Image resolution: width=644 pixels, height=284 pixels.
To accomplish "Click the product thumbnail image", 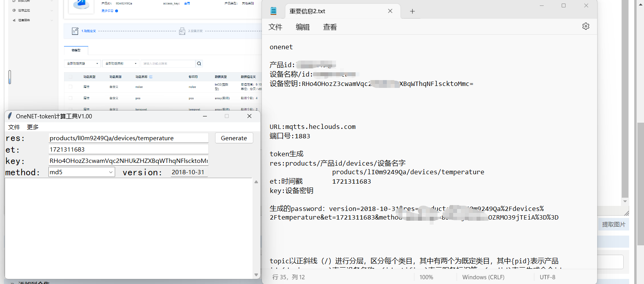I will coord(81,6).
